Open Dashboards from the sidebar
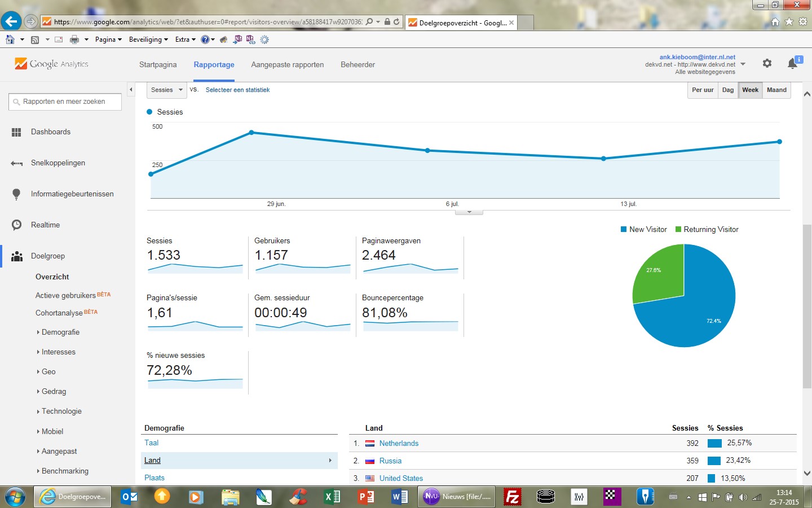Screen dimensions: 812x508 point(51,132)
